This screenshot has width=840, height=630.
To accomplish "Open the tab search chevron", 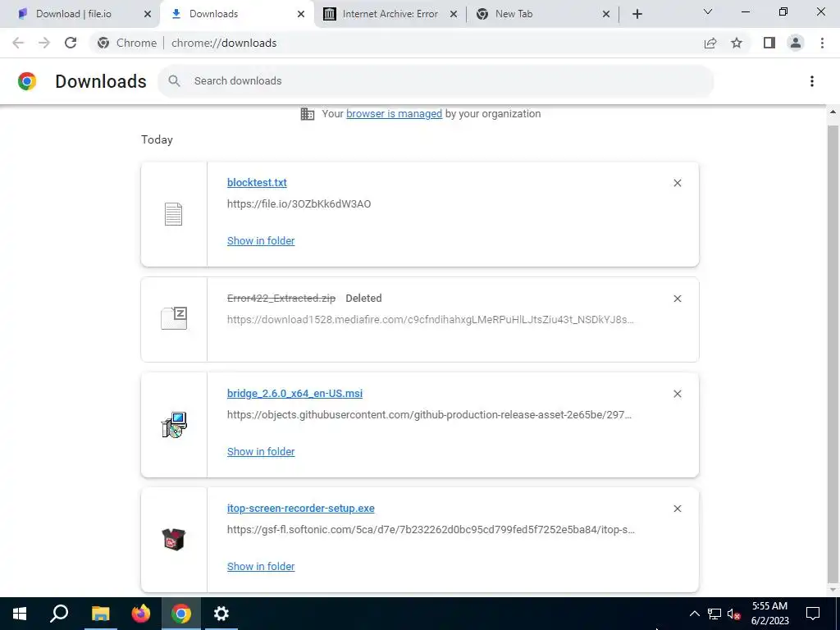I will [x=708, y=11].
